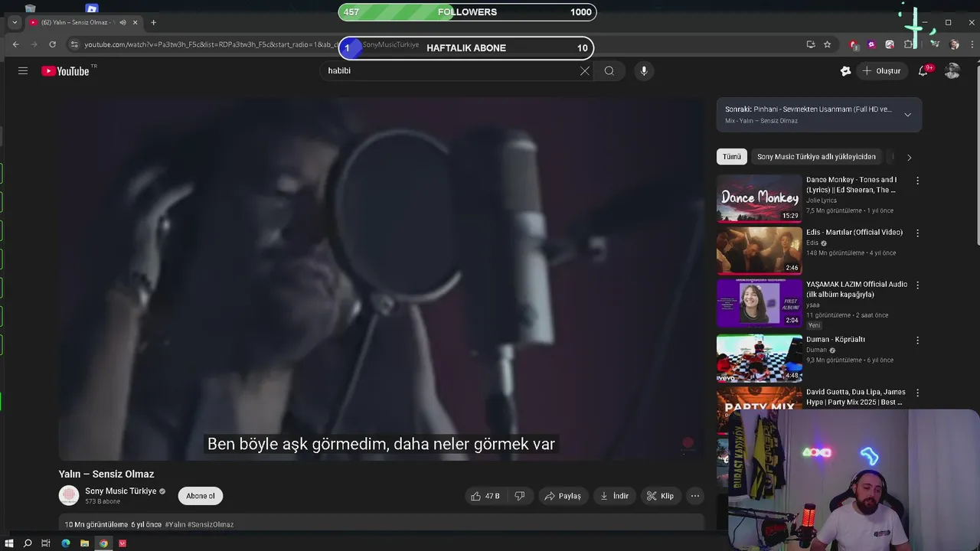The image size is (980, 551).
Task: Open a new Chrome tab
Action: pos(153,22)
